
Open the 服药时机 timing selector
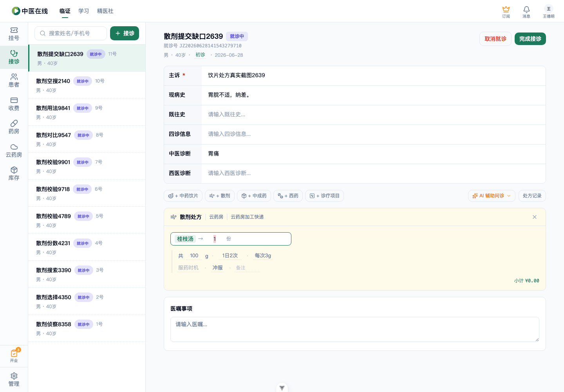188,268
